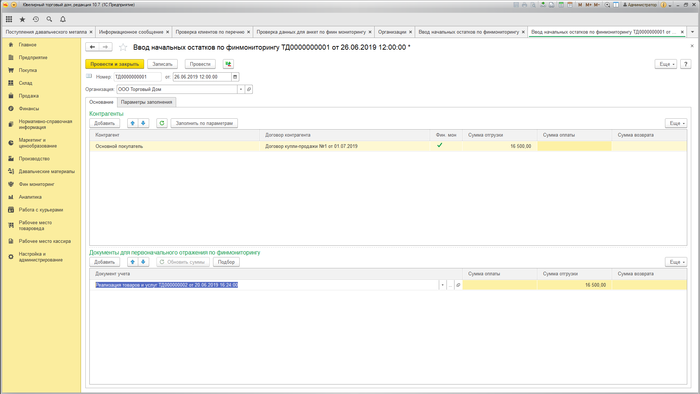Click the M memory button in title bar
This screenshot has width=700, height=394.
click(x=580, y=5)
